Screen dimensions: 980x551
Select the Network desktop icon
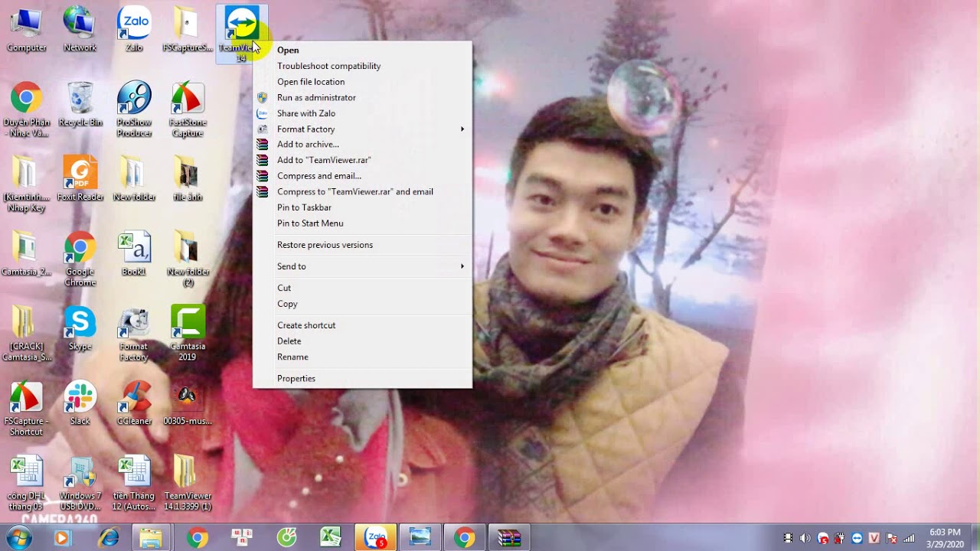point(80,30)
